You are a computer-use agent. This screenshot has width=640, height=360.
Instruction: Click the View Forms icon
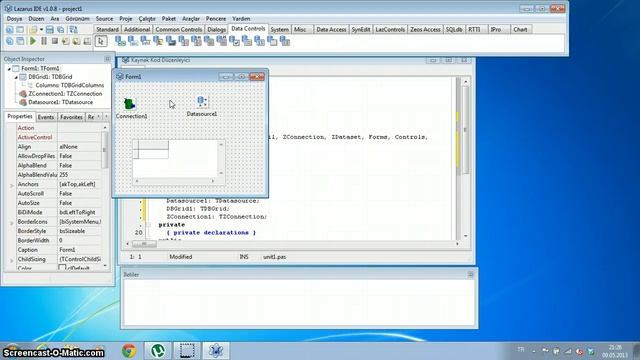pos(20,41)
